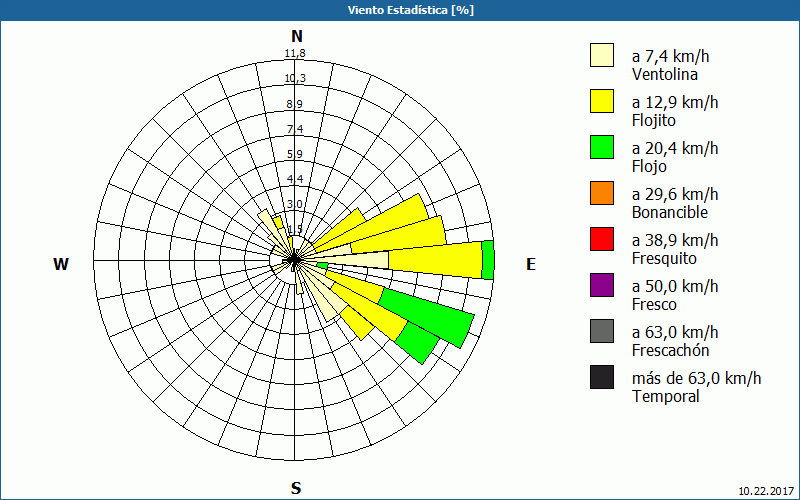Image resolution: width=800 pixels, height=500 pixels.
Task: Click the 4,4 ring scale value
Action: [x=294, y=179]
